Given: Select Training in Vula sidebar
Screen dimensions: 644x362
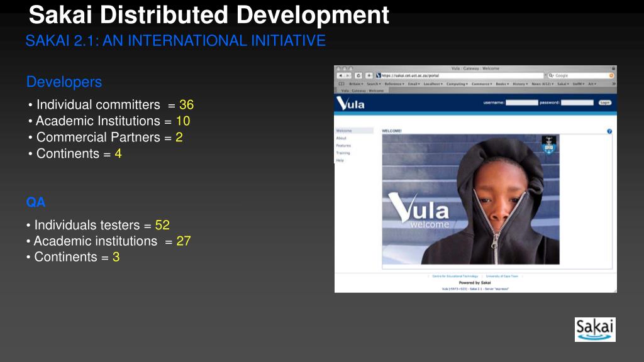Looking at the screenshot, I should coord(343,153).
